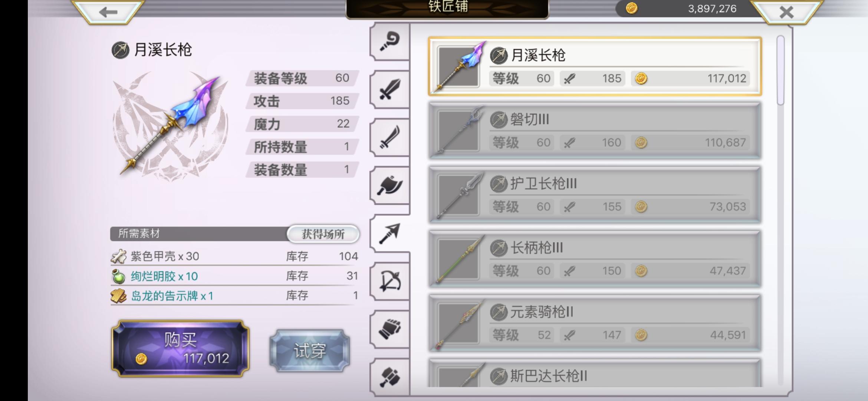Open 获得场所 material source button
The width and height of the screenshot is (868, 401).
point(323,234)
